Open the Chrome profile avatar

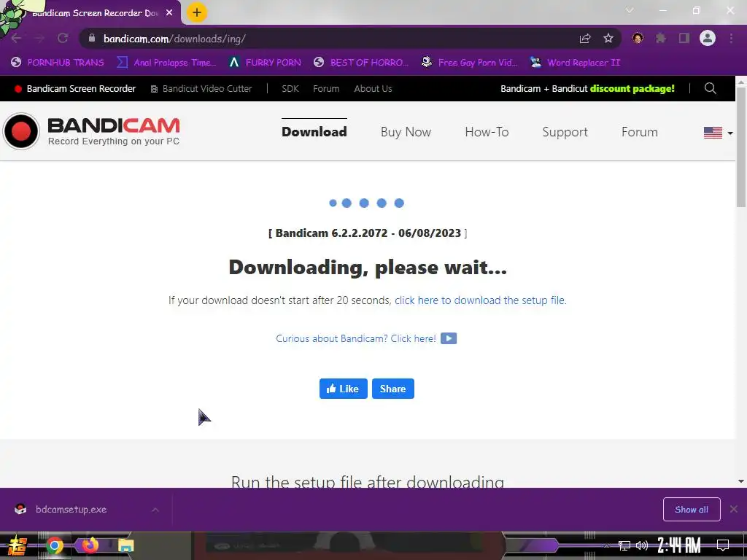pos(708,38)
